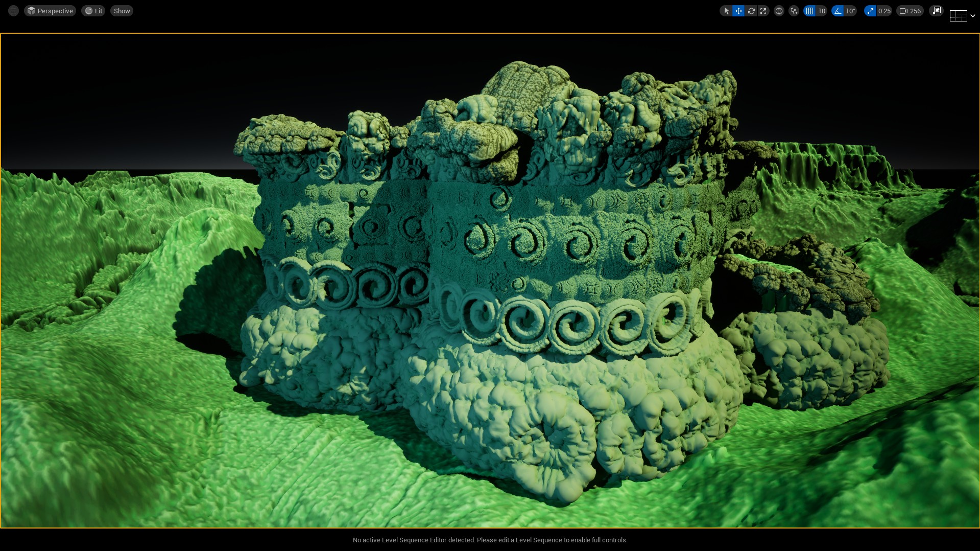980x551 pixels.
Task: Open the camera speed 256 setting
Action: coord(910,11)
